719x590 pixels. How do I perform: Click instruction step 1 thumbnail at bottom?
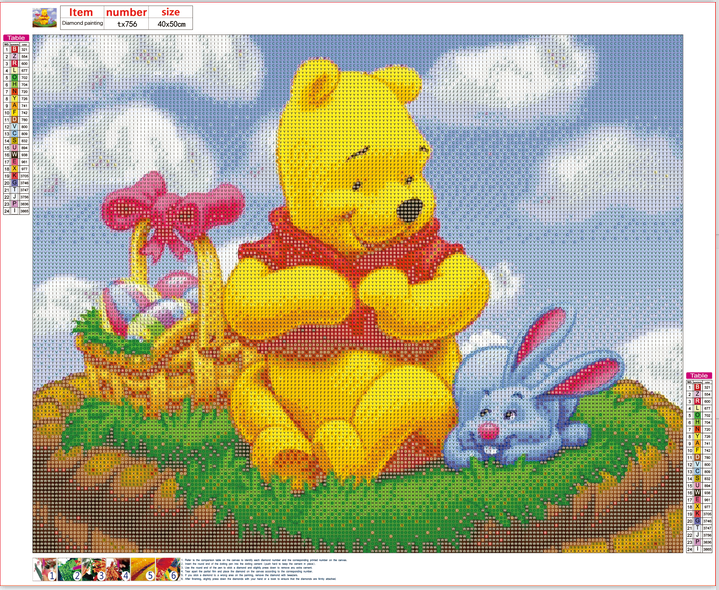click(44, 570)
